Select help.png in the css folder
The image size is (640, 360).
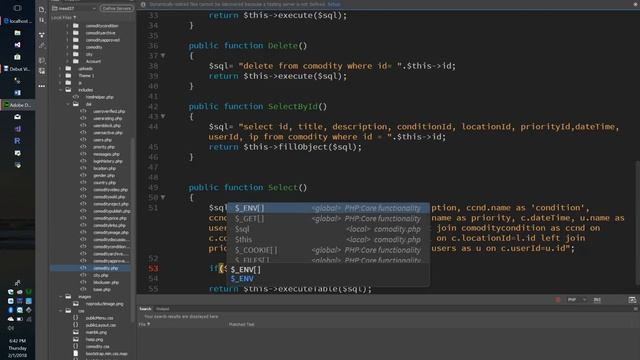click(x=94, y=339)
